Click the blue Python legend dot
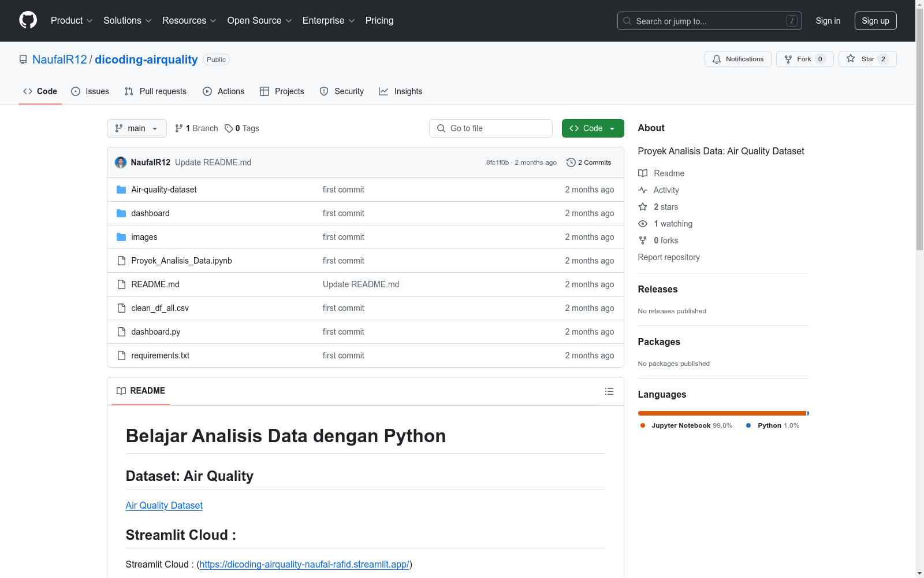 pos(749,425)
